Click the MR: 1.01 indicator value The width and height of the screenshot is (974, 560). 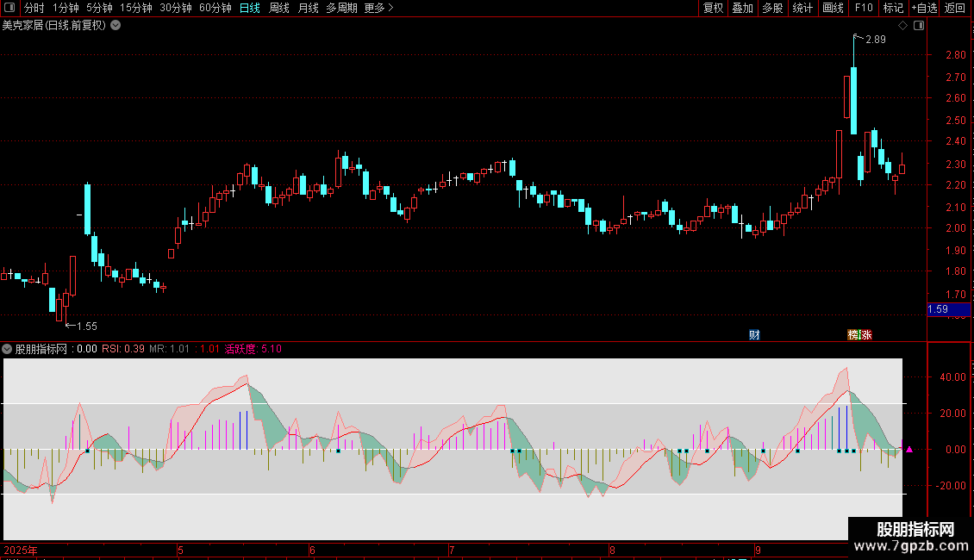(169, 349)
